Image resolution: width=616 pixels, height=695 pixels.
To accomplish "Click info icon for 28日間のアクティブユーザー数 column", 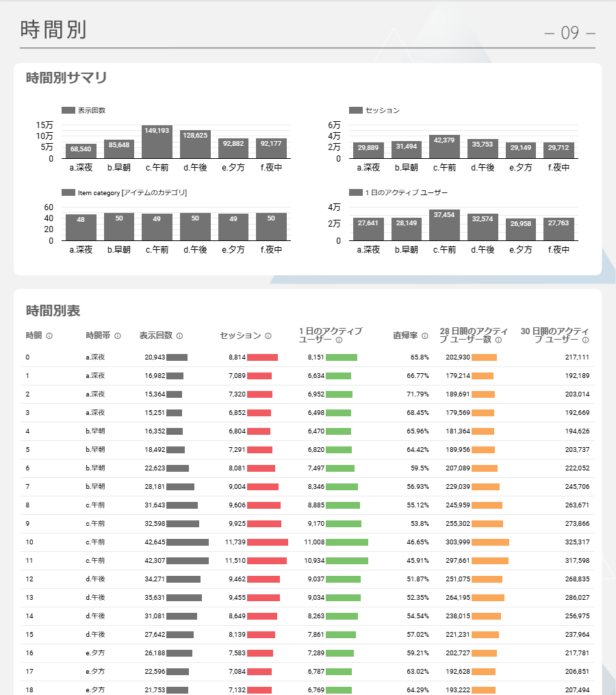I will click(498, 340).
